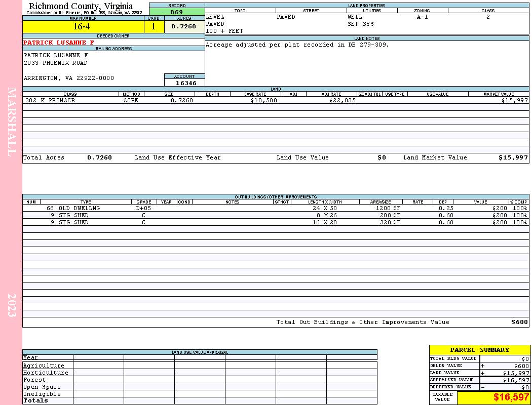532x405 pixels.
Task: Click the land class 202 K PRIMACR
Action: point(50,100)
